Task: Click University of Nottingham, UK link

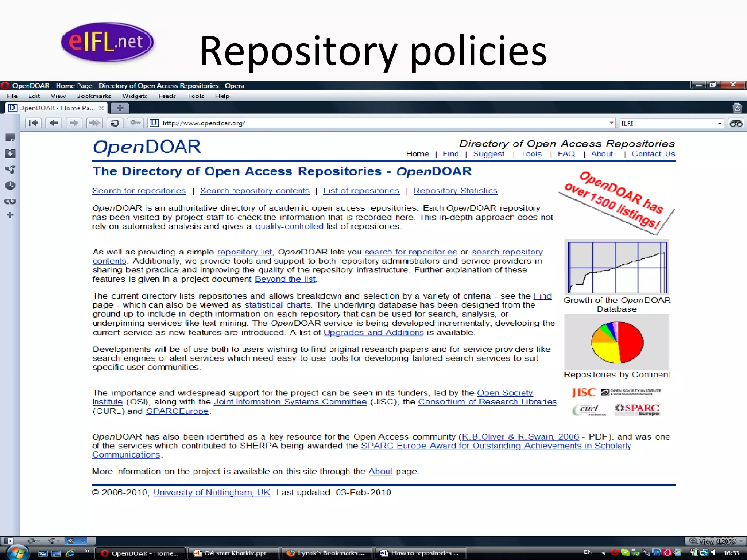Action: click(x=212, y=493)
